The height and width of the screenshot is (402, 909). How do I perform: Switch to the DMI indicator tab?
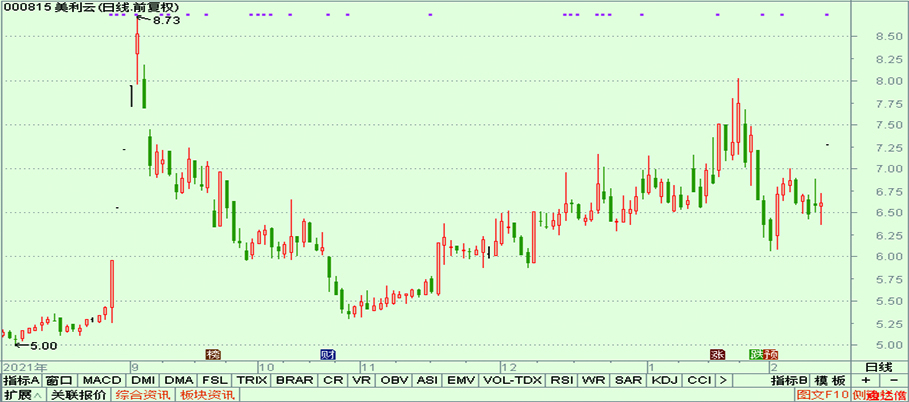point(143,381)
